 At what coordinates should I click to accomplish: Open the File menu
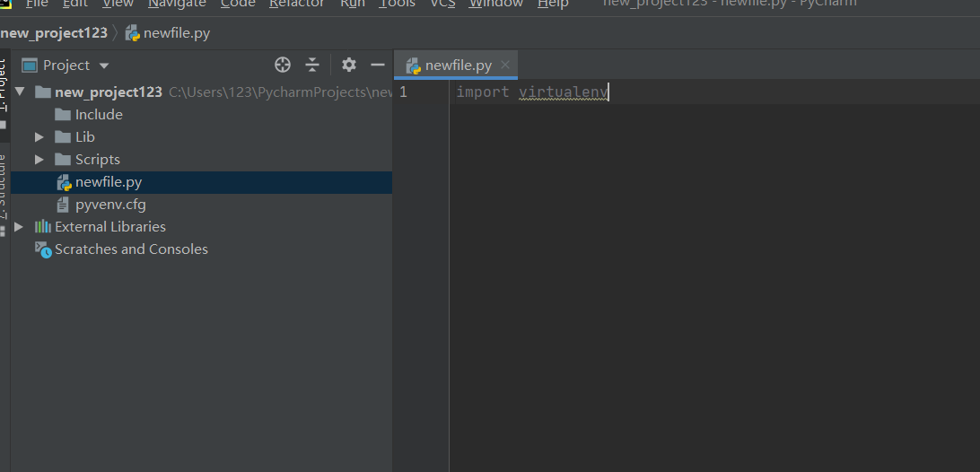coord(37,3)
